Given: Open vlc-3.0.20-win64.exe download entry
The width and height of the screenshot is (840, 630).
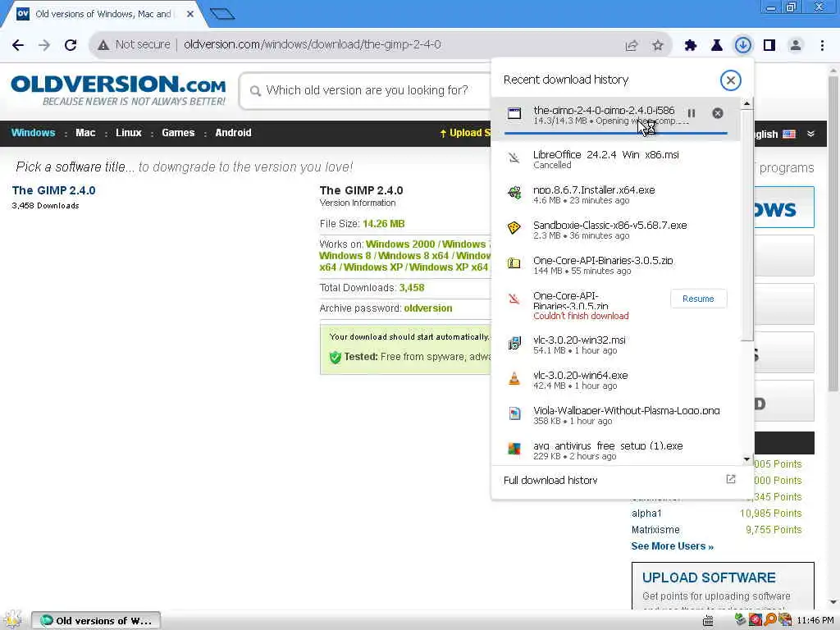Looking at the screenshot, I should [615, 380].
